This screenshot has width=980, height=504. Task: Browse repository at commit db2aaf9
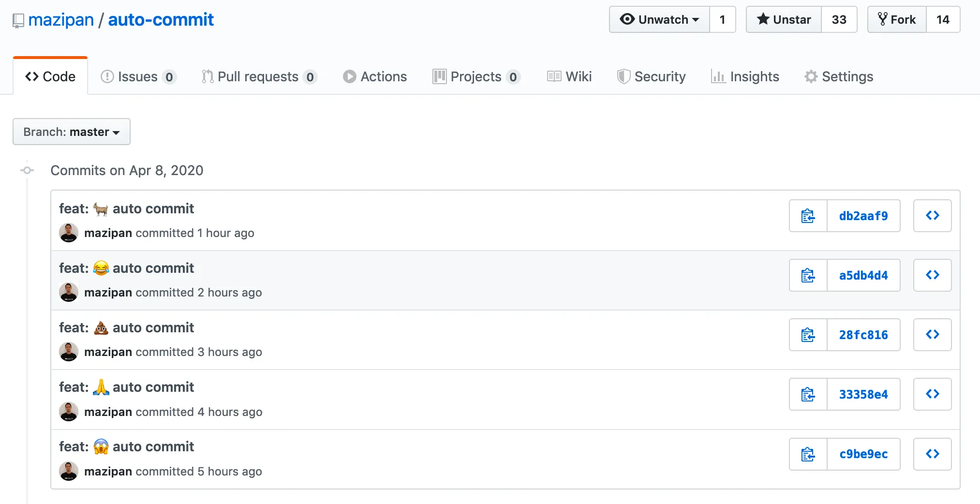point(932,216)
